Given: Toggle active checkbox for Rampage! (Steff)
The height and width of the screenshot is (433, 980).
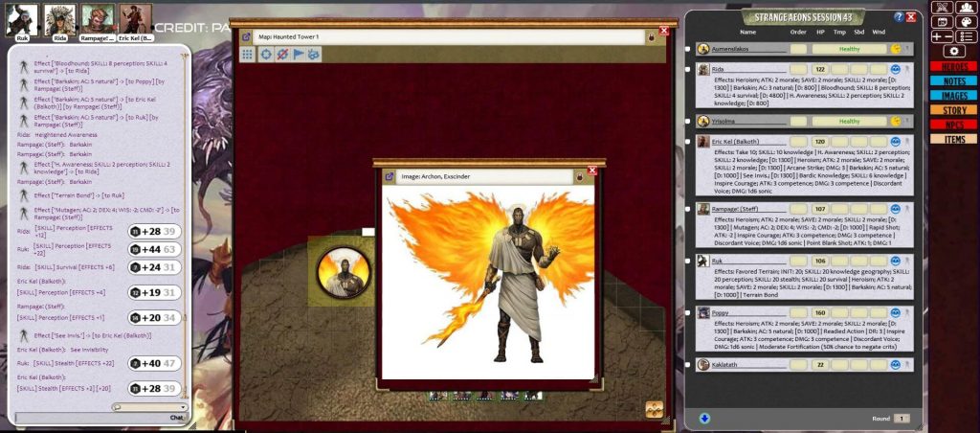Looking at the screenshot, I should (688, 209).
